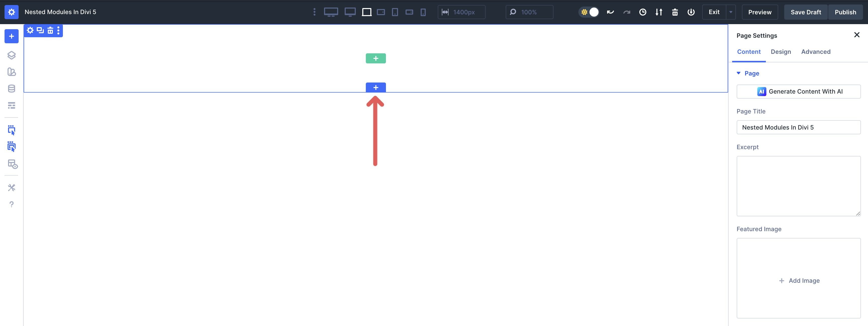The height and width of the screenshot is (326, 868).
Task: Open the Layers panel in the left sidebar
Action: click(x=12, y=55)
